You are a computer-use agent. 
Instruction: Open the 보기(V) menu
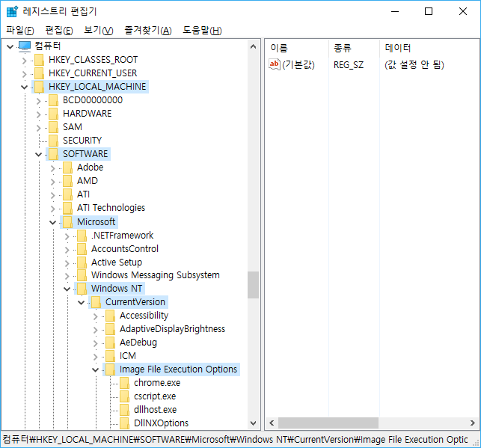coord(99,30)
